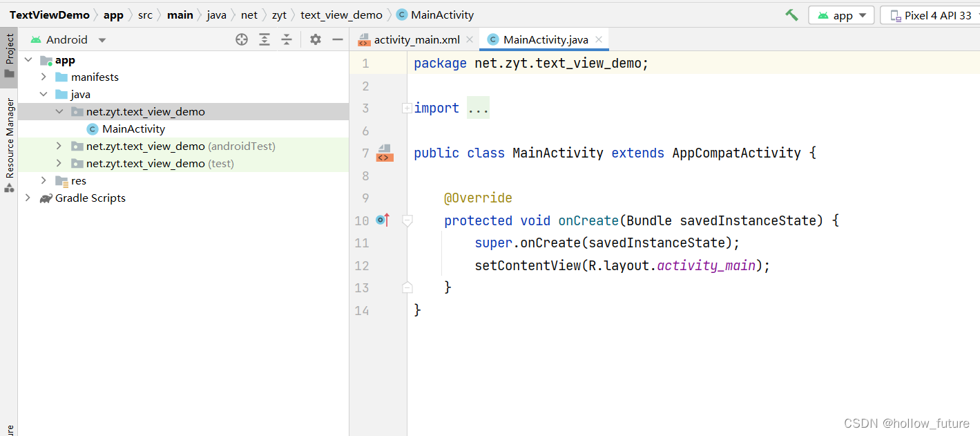Viewport: 980px width, 436px height.
Task: Expand the (test) package node
Action: [x=59, y=163]
